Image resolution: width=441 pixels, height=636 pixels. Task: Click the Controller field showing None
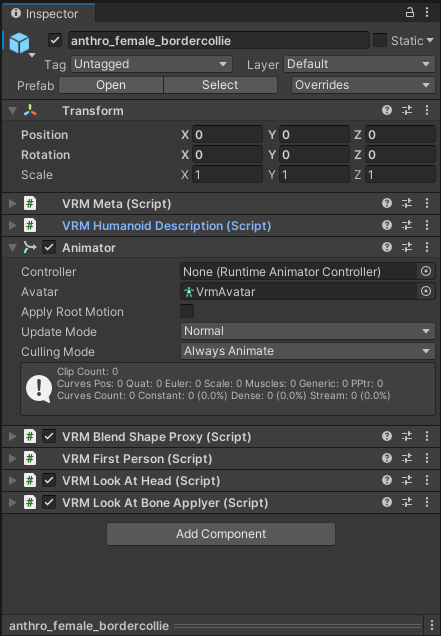(x=299, y=271)
